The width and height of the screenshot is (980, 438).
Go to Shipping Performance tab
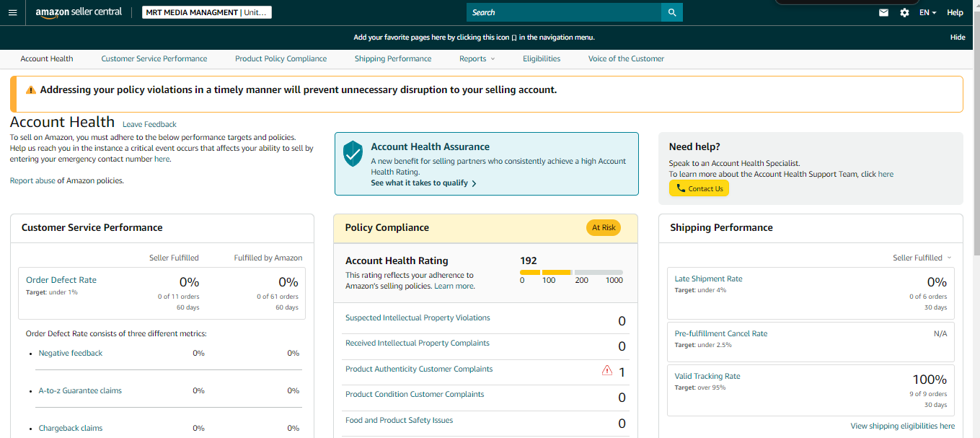393,58
